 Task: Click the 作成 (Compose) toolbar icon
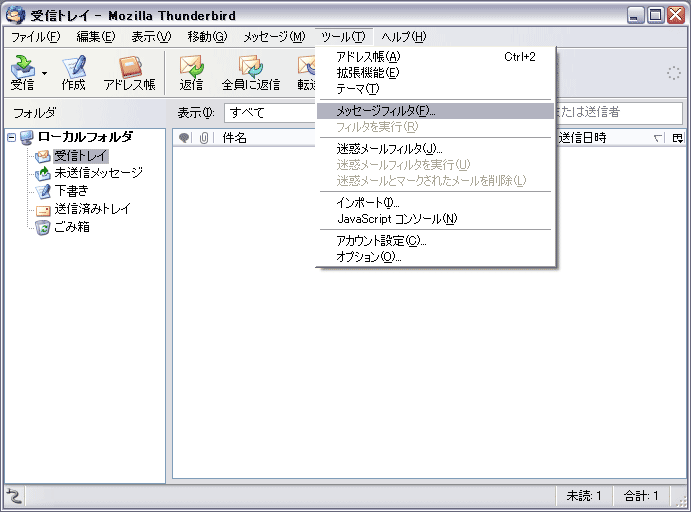(74, 72)
